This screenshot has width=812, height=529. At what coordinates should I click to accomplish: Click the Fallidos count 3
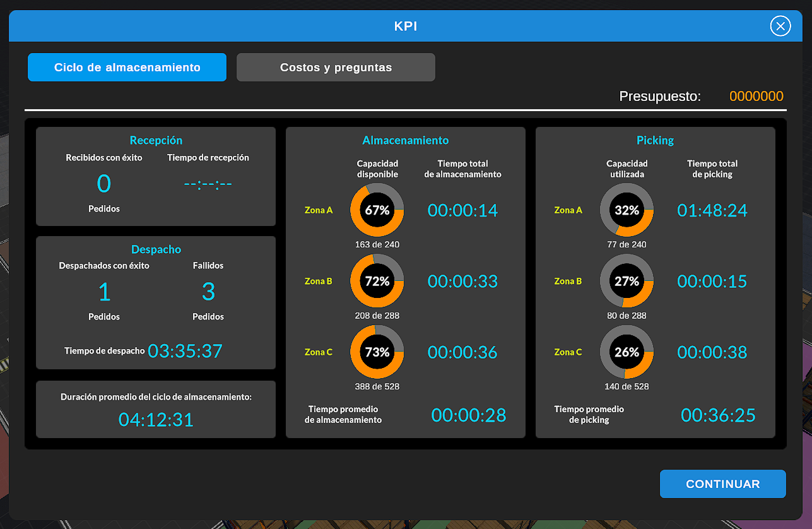(x=208, y=292)
